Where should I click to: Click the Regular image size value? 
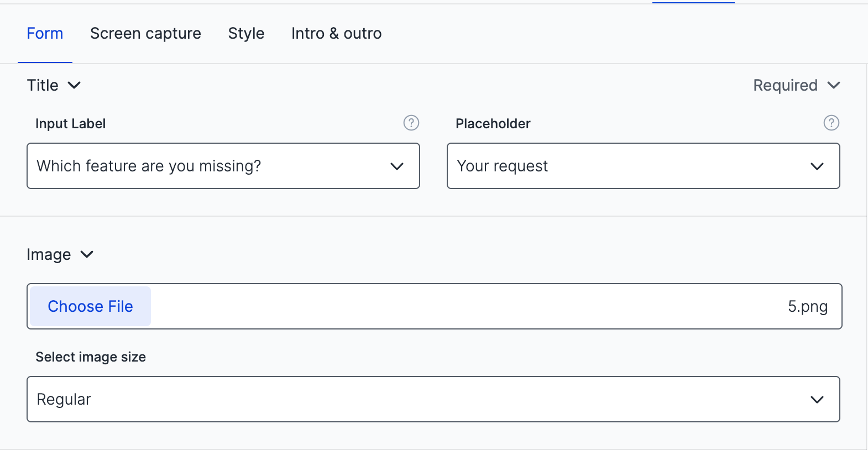point(64,400)
